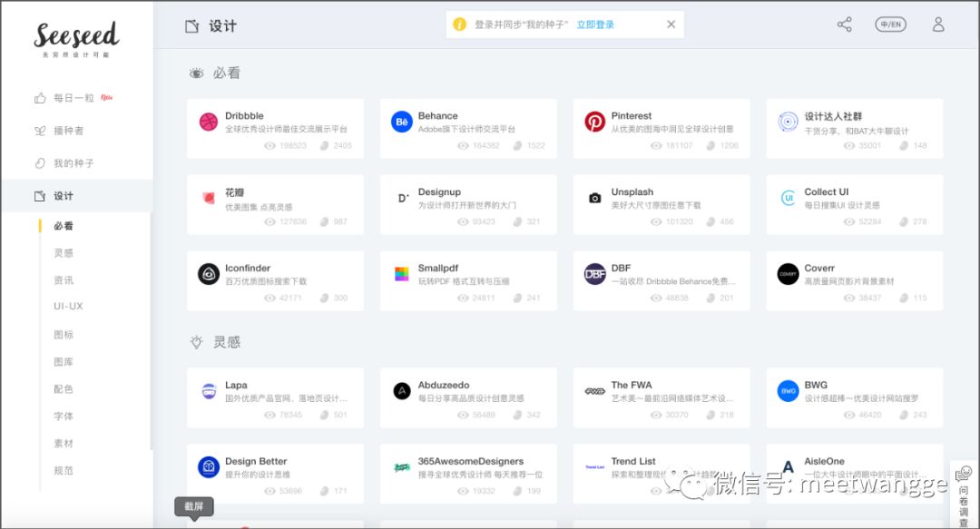The height and width of the screenshot is (529, 980).
Task: Click the Design Better blue icon
Action: (208, 467)
